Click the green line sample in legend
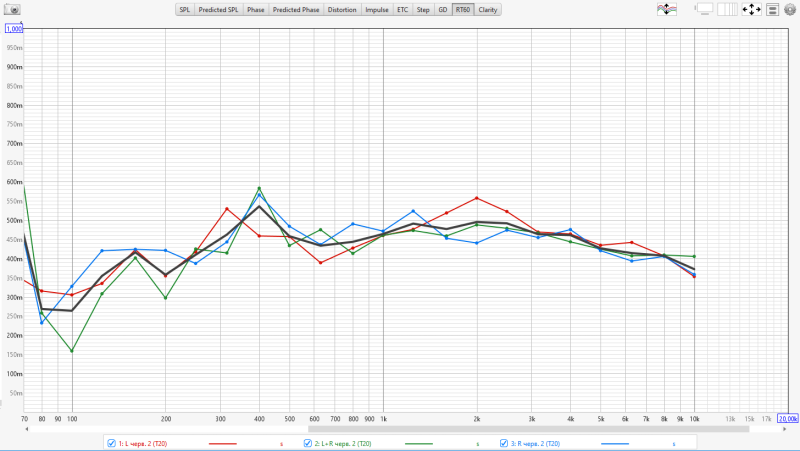 click(x=418, y=444)
